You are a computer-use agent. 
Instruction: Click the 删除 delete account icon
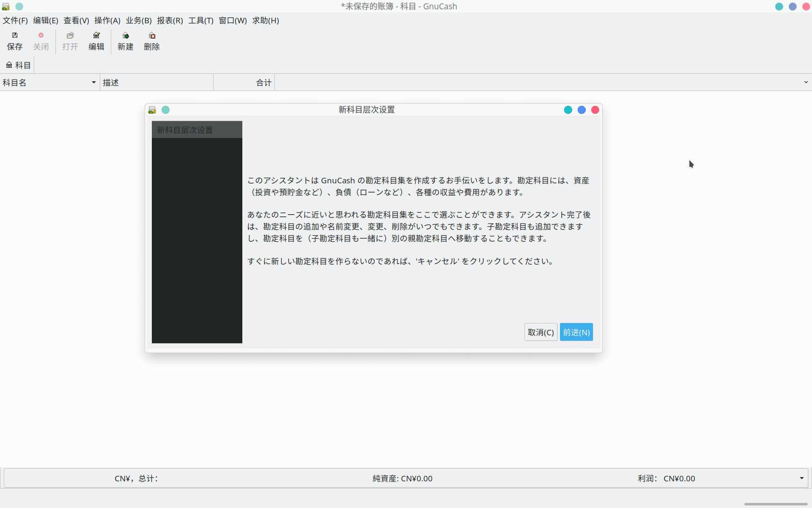click(x=152, y=36)
